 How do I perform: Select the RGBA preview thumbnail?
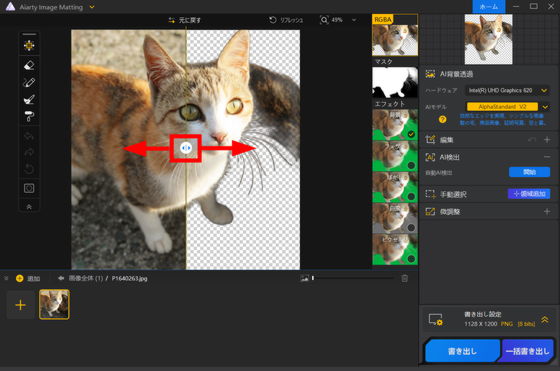coord(395,35)
